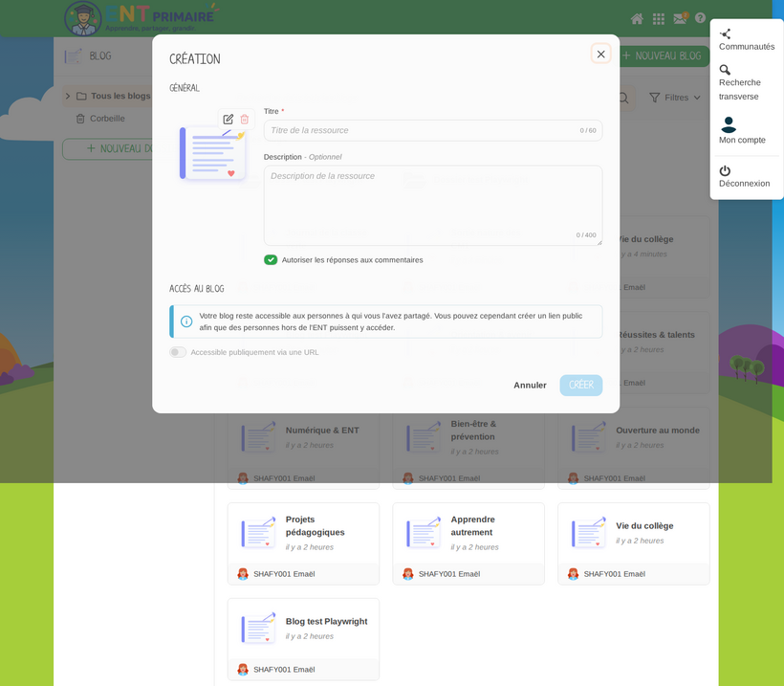
Task: Click the Créer button
Action: 581,386
